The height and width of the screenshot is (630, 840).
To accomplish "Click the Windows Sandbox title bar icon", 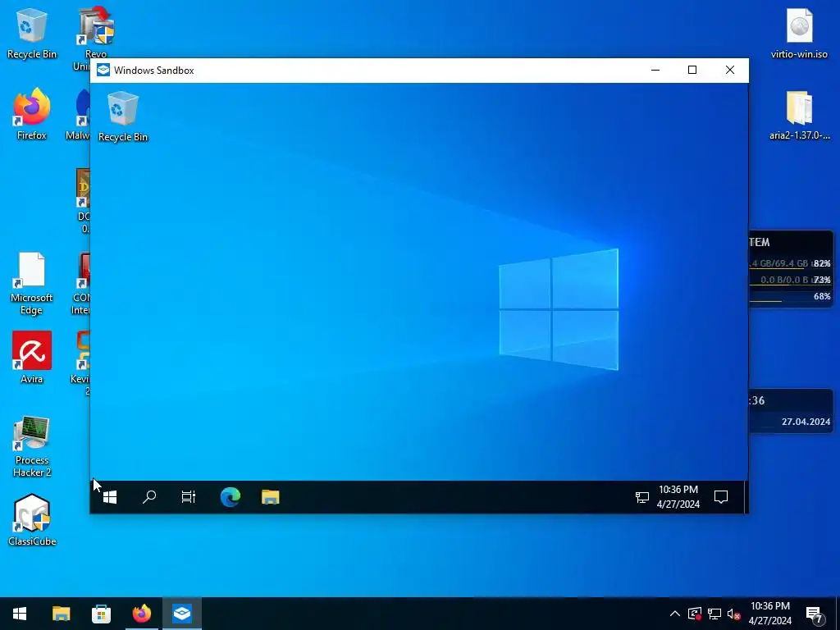I will tap(103, 71).
